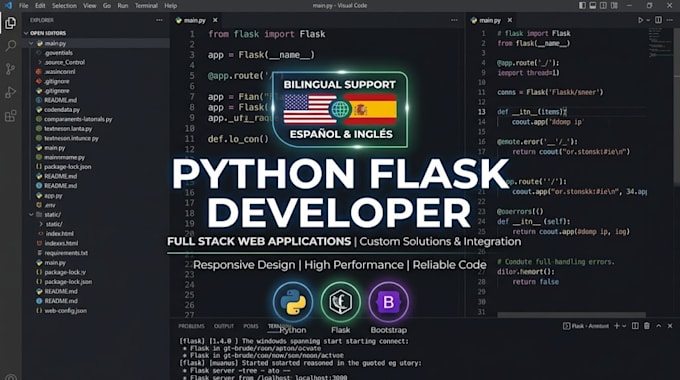Open the Selection menu
Viewport: 680px width, 380px height.
64,6
